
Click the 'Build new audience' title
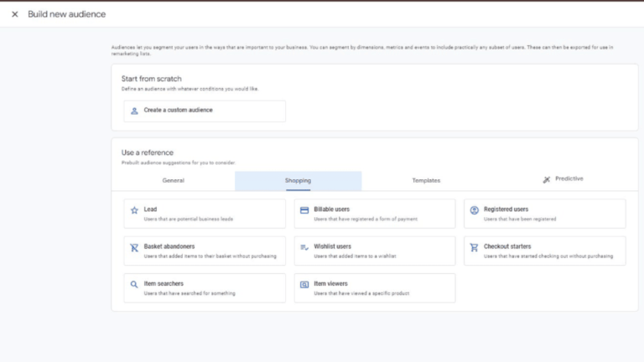67,14
